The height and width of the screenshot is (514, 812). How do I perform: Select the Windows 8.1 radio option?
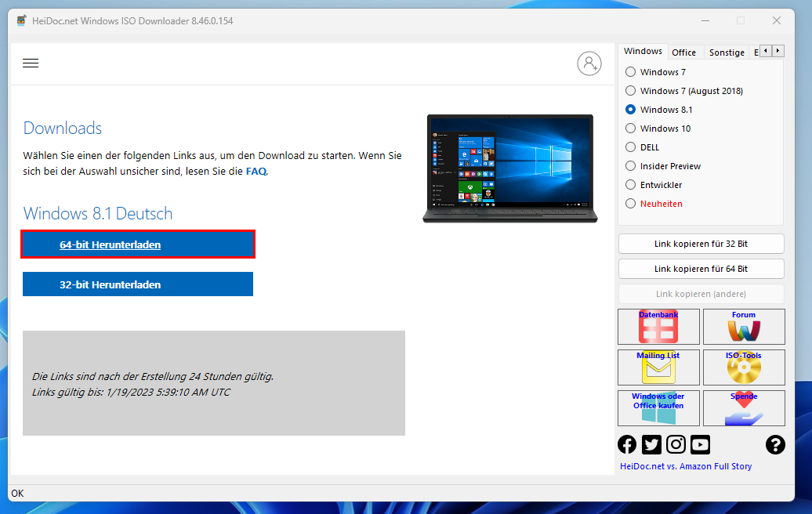(658, 110)
